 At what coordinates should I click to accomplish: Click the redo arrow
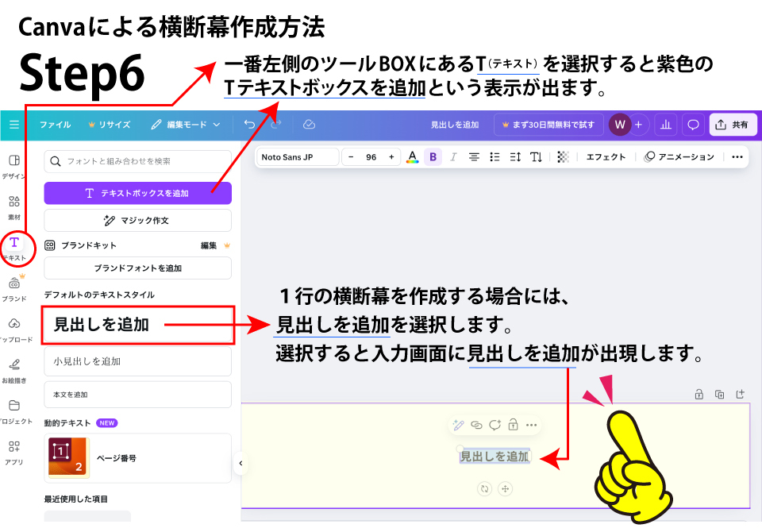(x=275, y=125)
